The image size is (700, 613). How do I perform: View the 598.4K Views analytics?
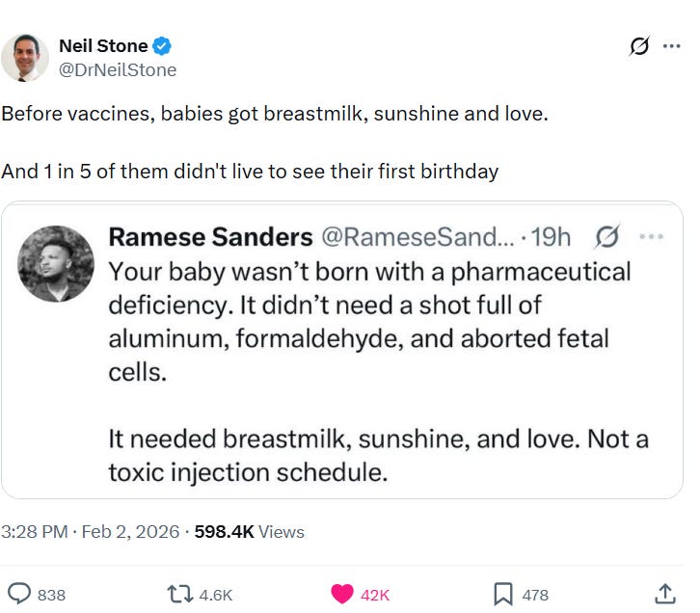[249, 531]
